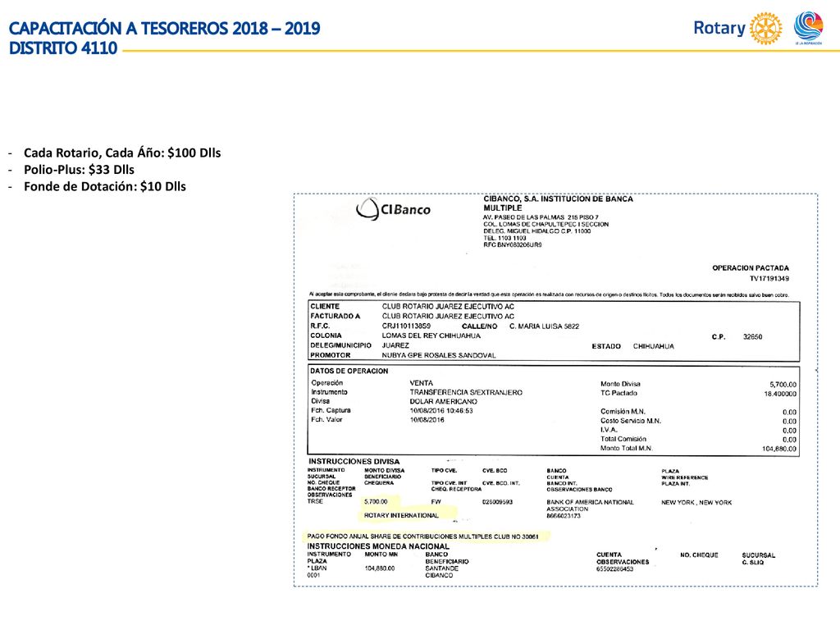
Task: Click highlighted "PAGO FONDO ANUAL SHARE" observation line
Action: (422, 536)
